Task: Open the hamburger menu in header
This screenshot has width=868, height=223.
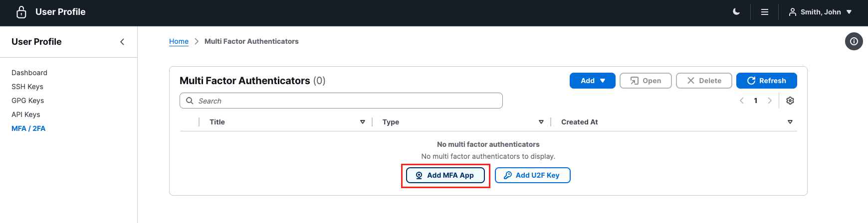Action: pyautogui.click(x=764, y=12)
